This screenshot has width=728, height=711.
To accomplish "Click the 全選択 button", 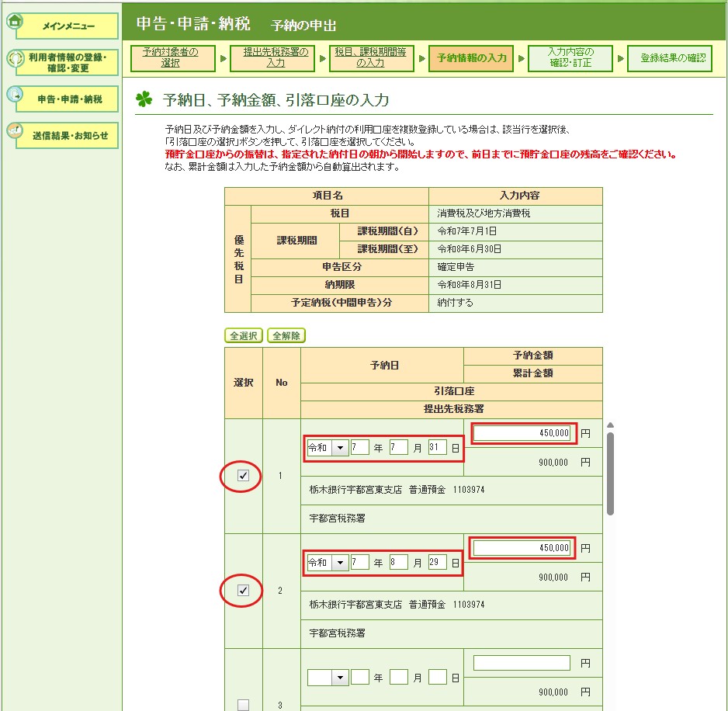I will (x=244, y=336).
